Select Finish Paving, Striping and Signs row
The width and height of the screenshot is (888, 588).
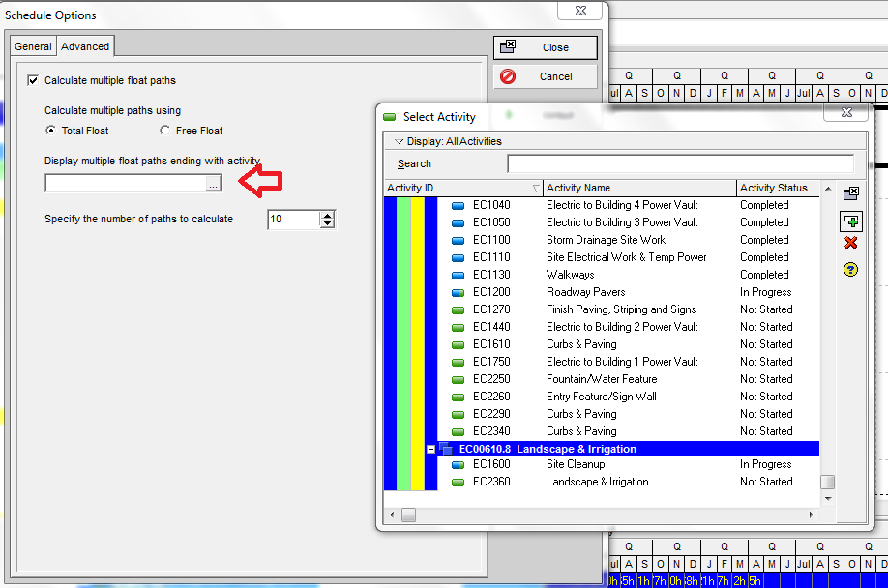tap(629, 309)
